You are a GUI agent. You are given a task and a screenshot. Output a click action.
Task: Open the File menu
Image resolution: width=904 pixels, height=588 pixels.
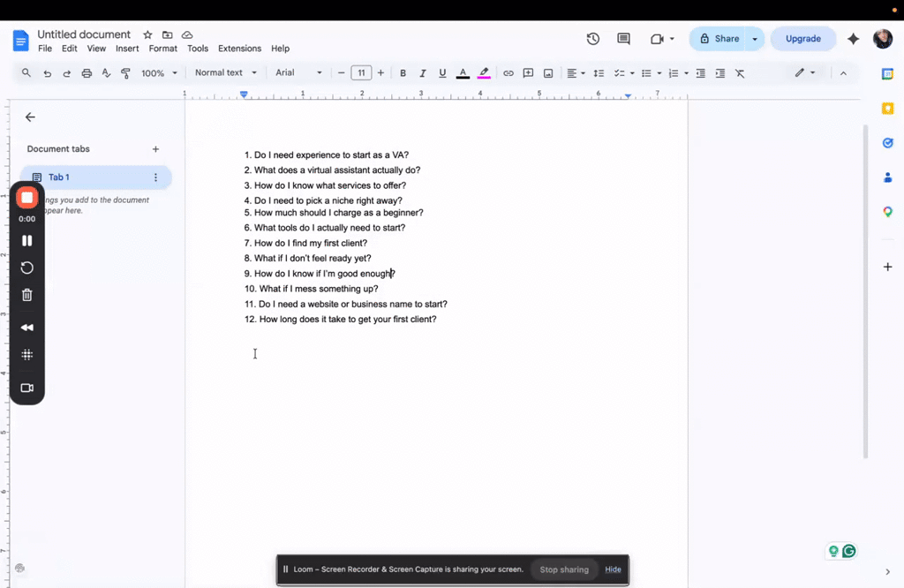point(45,49)
